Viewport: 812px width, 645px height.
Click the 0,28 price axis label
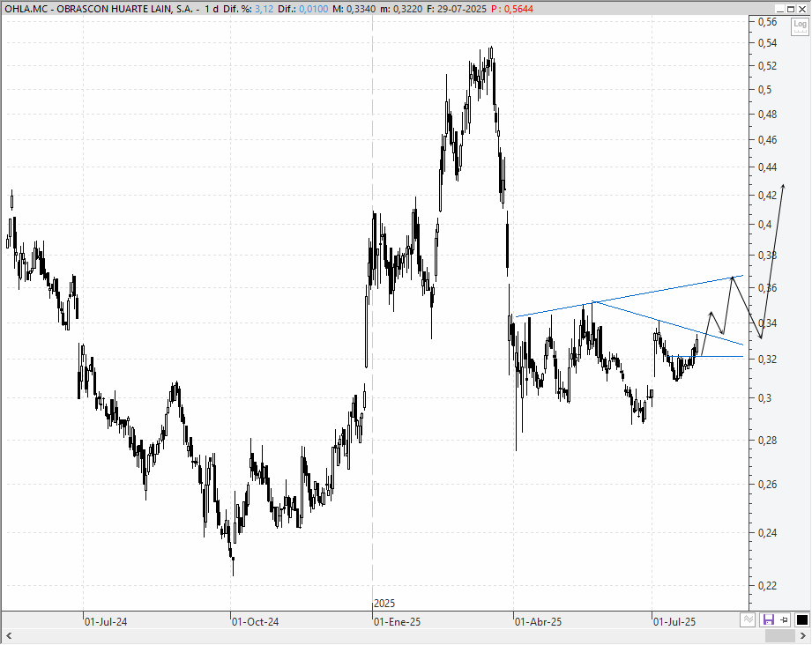pyautogui.click(x=767, y=441)
